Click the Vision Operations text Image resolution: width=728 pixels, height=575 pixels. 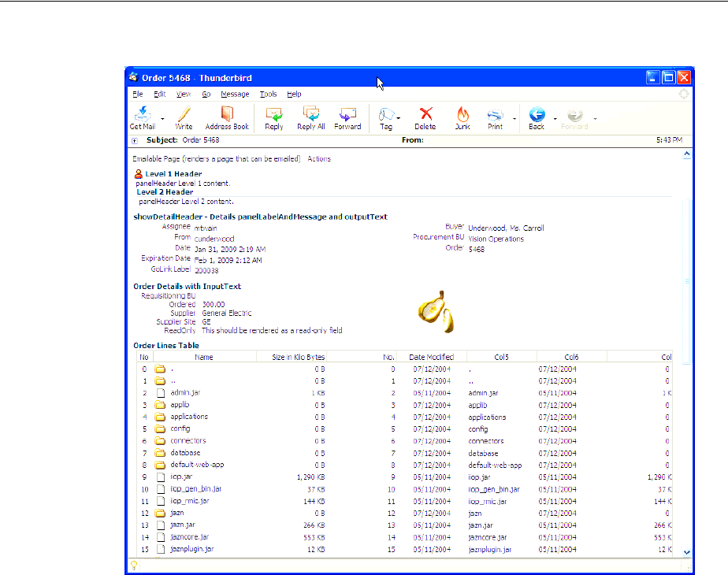pos(496,239)
